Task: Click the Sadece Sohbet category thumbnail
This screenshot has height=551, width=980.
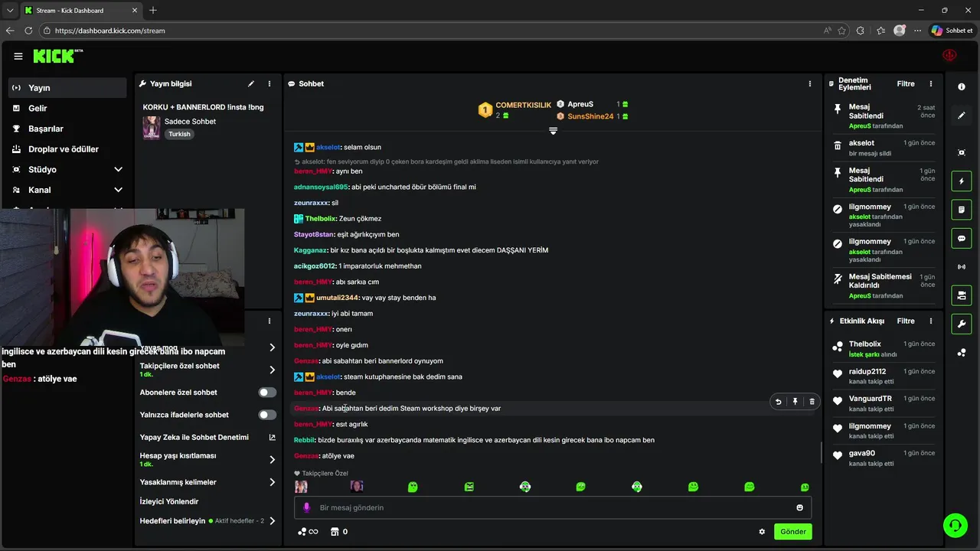Action: 152,127
